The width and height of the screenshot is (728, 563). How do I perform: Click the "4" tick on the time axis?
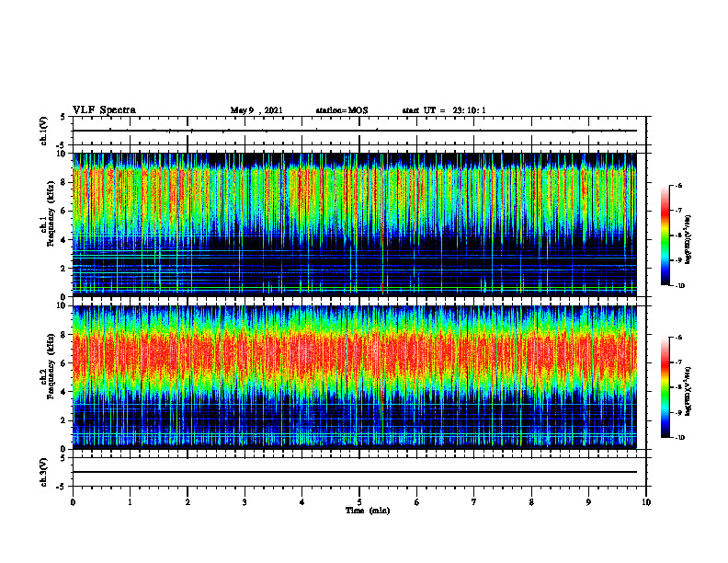pos(302,502)
